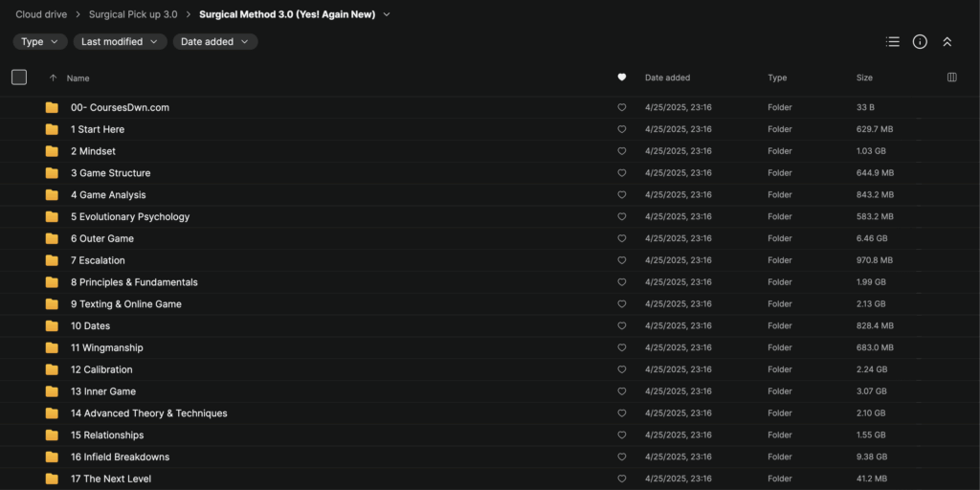The image size is (980, 490).
Task: Sort by the Date added column header
Action: tap(667, 78)
